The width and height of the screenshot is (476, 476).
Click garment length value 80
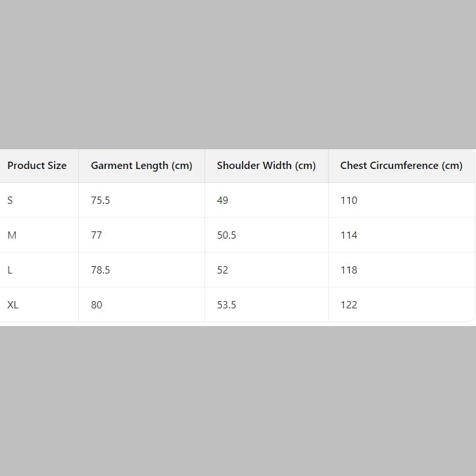tap(97, 305)
